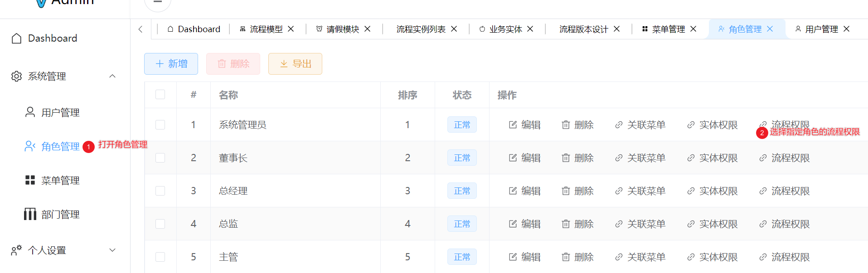
Task: Tick the checkbox for 主管 row
Action: [160, 257]
